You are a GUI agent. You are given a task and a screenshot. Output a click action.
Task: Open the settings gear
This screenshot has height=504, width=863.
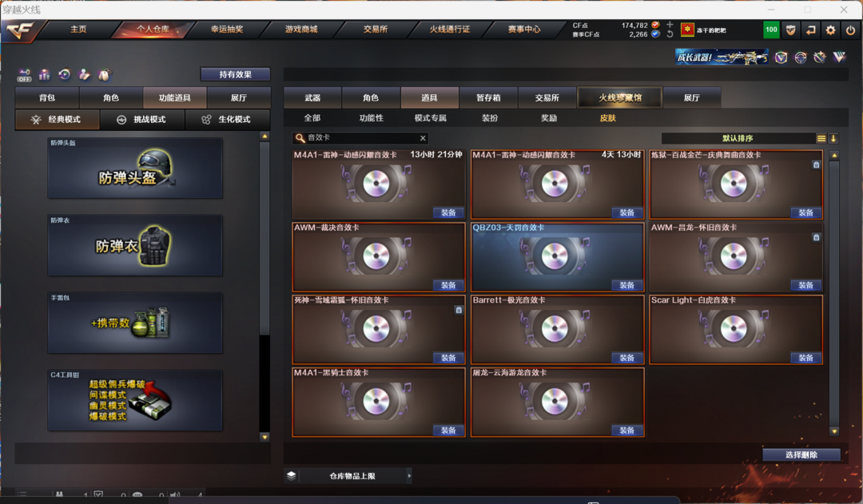[830, 30]
